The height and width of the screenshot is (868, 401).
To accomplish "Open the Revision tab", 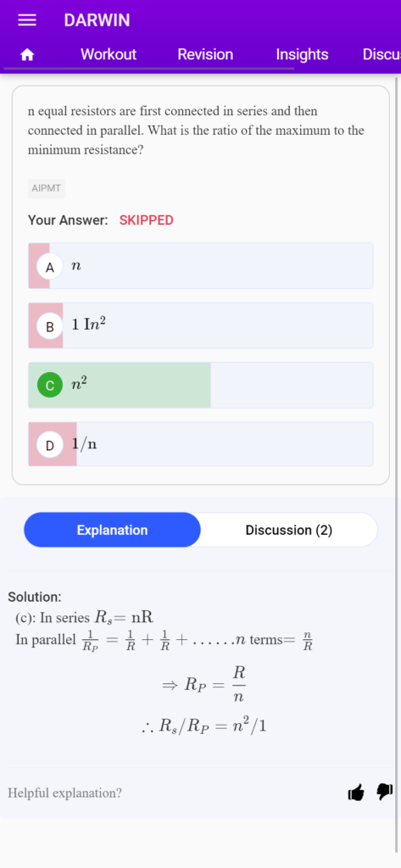I will pyautogui.click(x=205, y=54).
